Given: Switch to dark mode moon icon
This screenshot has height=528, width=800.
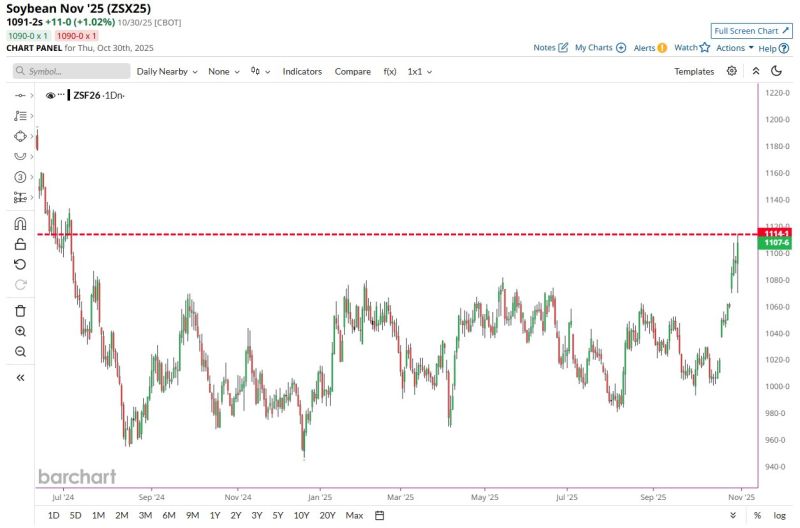Looking at the screenshot, I should click(x=777, y=71).
